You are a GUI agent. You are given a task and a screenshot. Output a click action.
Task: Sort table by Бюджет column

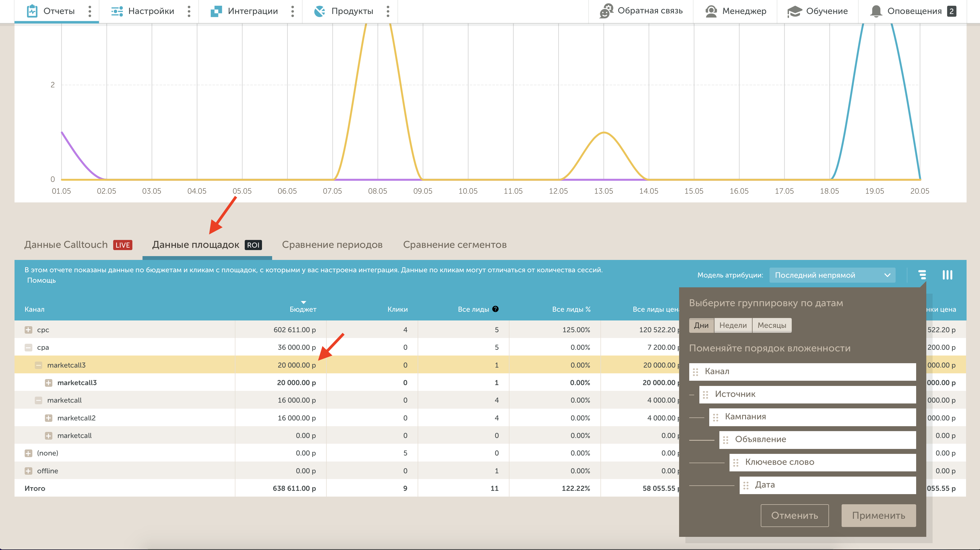[x=303, y=309]
